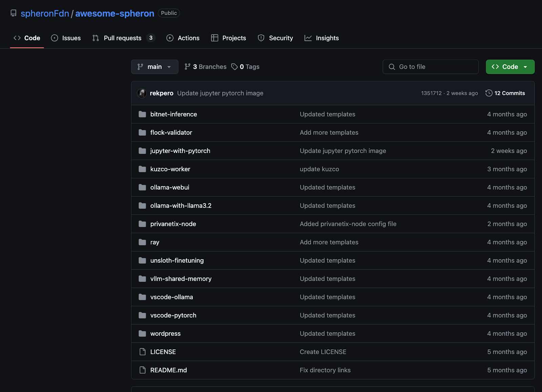
Task: Click the pull requests count badge 3
Action: (x=151, y=38)
